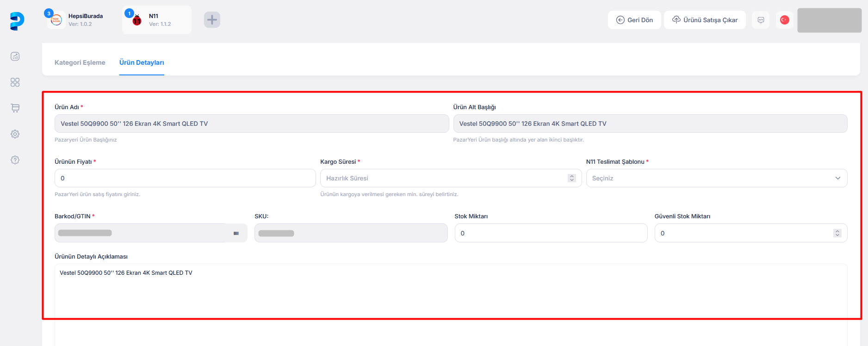The width and height of the screenshot is (868, 346).
Task: Switch to Kategori Eşleme tab
Action: pyautogui.click(x=80, y=62)
